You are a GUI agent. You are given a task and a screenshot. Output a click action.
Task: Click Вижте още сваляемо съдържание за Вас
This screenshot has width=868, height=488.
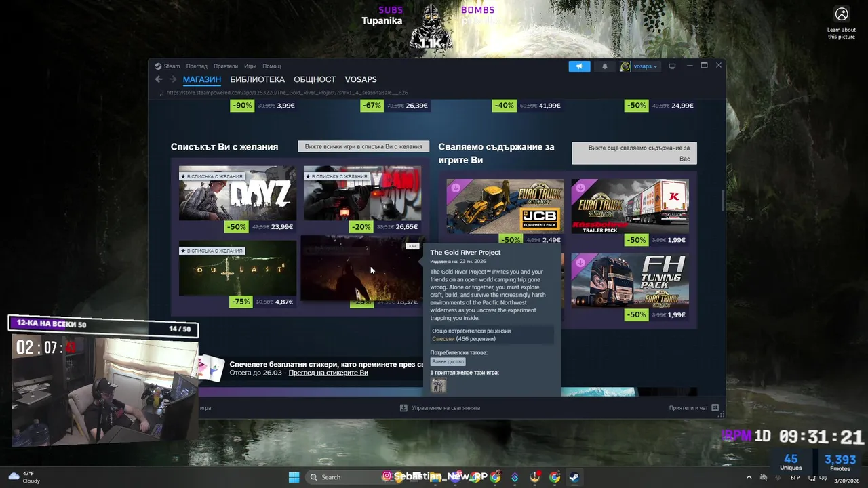[x=634, y=153]
